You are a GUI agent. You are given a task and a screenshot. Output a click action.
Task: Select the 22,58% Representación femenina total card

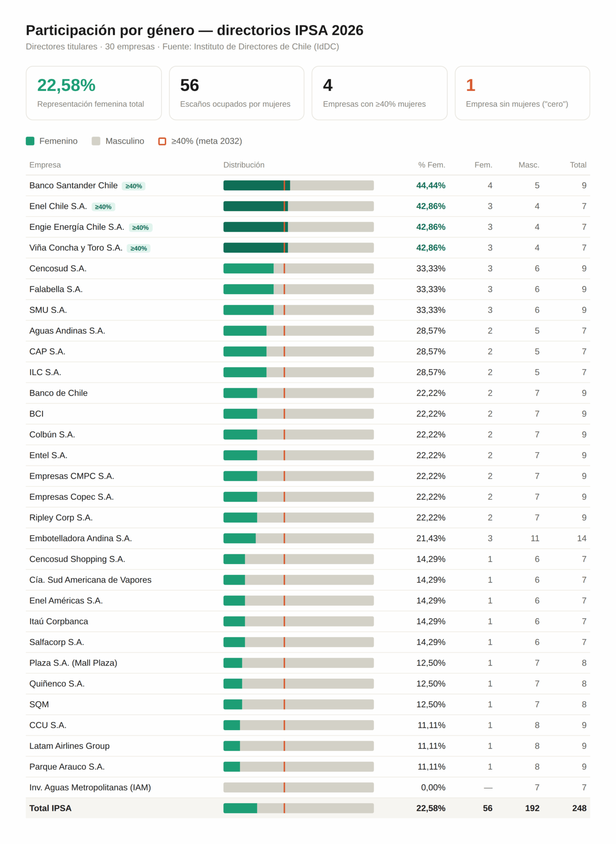(94, 93)
